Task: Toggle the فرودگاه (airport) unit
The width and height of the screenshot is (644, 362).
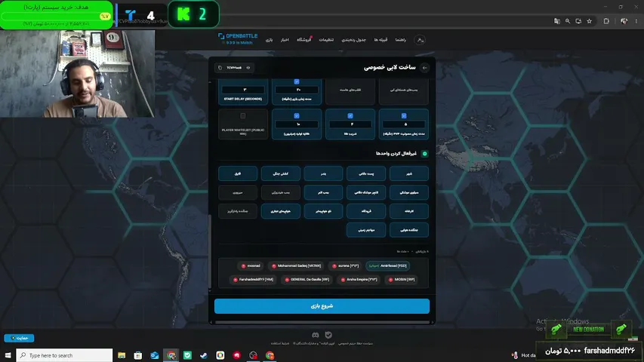Action: [366, 211]
